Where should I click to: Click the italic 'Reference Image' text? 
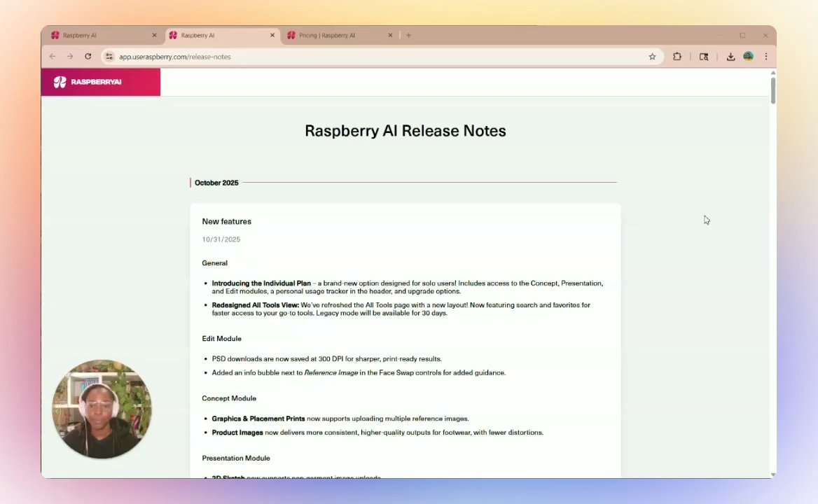tap(331, 372)
